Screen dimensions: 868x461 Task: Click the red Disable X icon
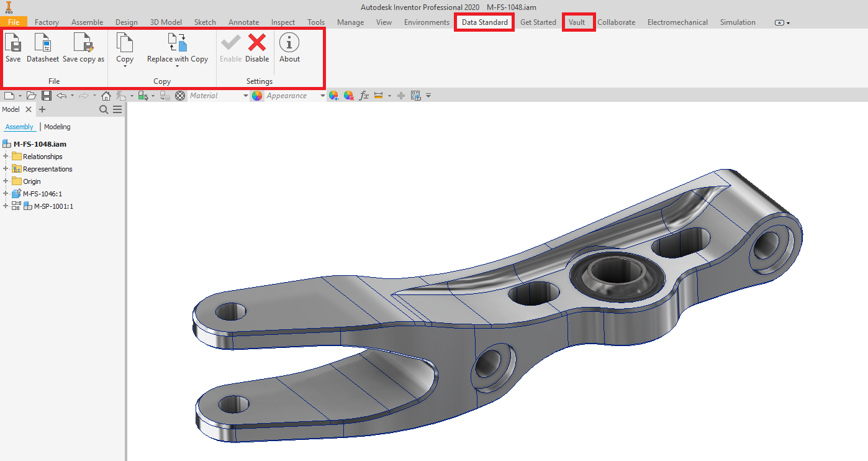click(257, 42)
